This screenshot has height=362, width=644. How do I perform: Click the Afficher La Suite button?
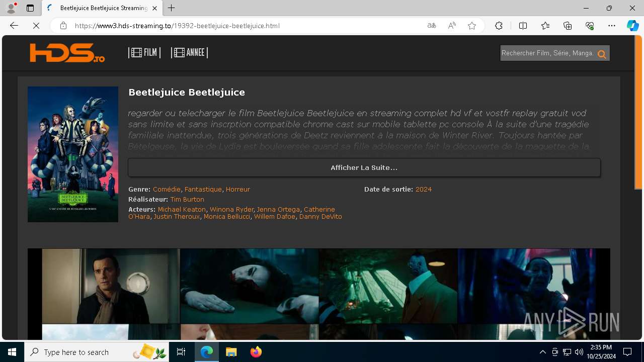pos(364,167)
